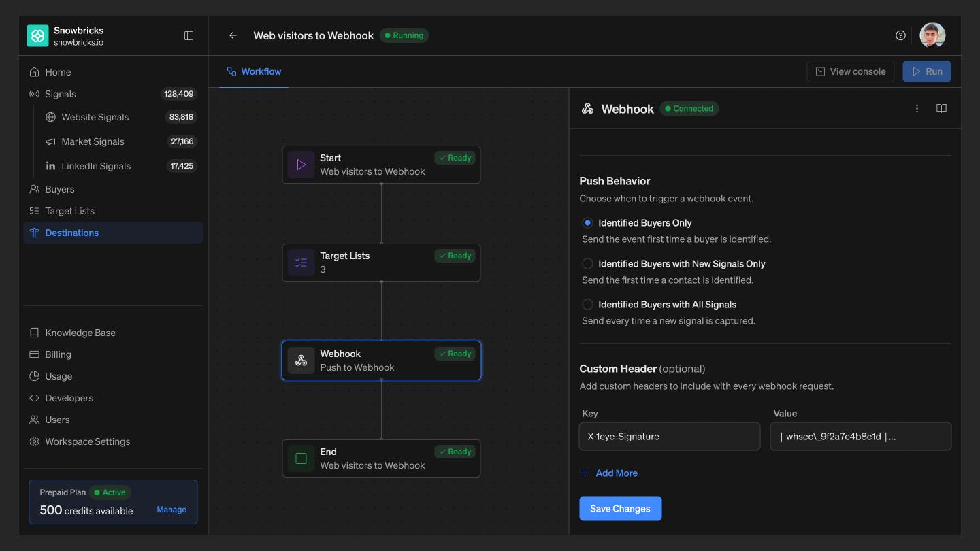The image size is (980, 551).
Task: Click the View console button
Action: 851,71
